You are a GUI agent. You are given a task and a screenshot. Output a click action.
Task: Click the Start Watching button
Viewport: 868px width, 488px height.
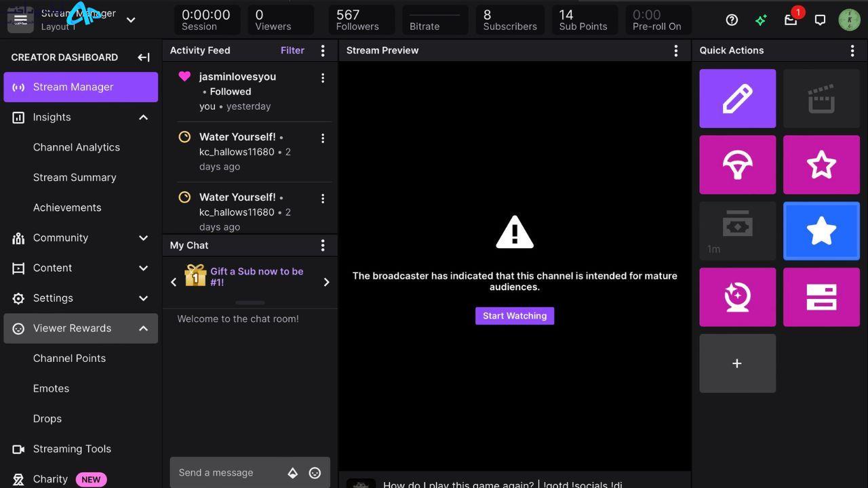click(515, 316)
